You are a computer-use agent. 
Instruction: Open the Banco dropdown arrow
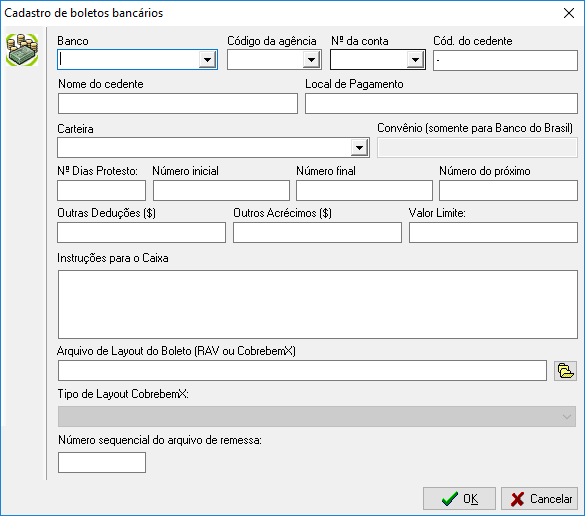click(x=207, y=60)
